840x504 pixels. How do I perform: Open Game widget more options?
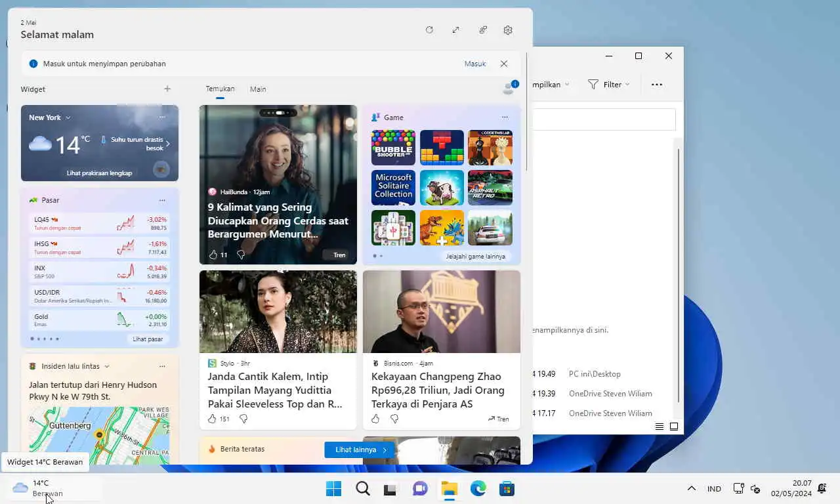coord(505,117)
